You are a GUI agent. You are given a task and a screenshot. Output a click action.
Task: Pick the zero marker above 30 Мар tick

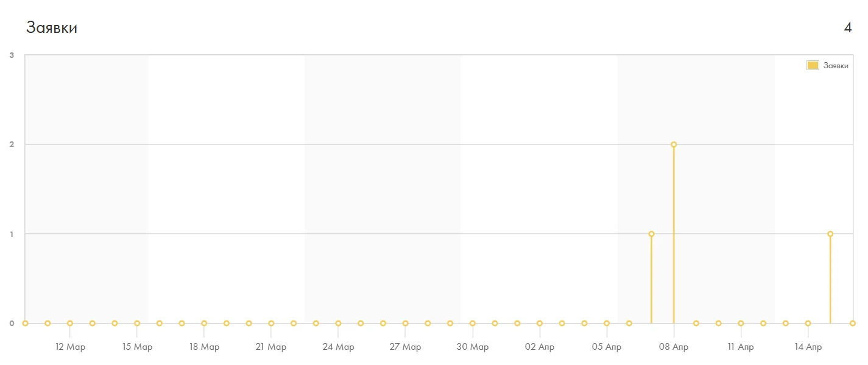[473, 323]
